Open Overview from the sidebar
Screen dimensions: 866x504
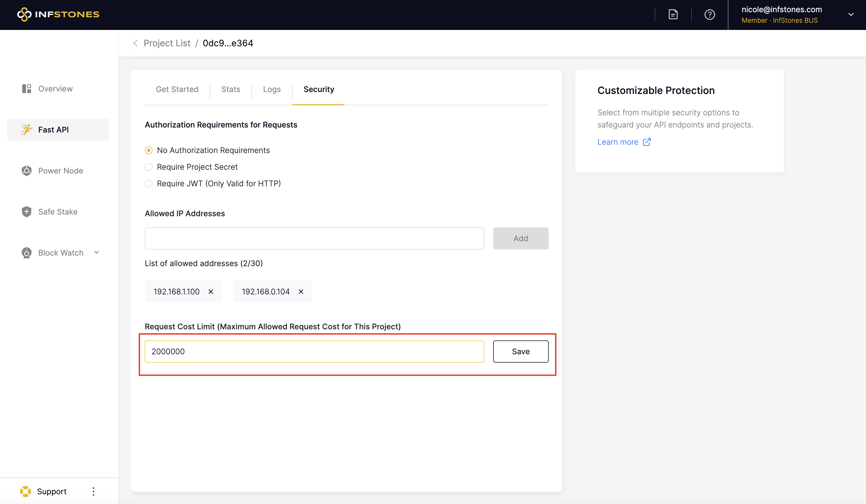pos(55,89)
